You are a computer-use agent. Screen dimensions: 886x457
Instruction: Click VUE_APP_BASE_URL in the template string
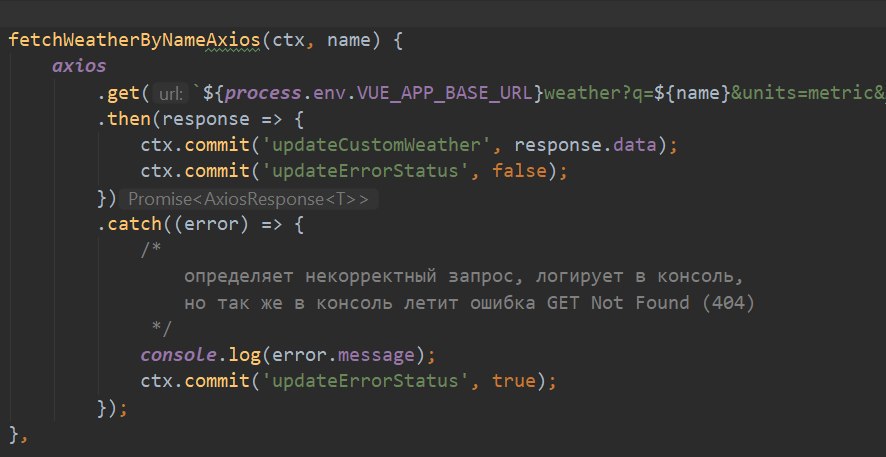pos(444,93)
